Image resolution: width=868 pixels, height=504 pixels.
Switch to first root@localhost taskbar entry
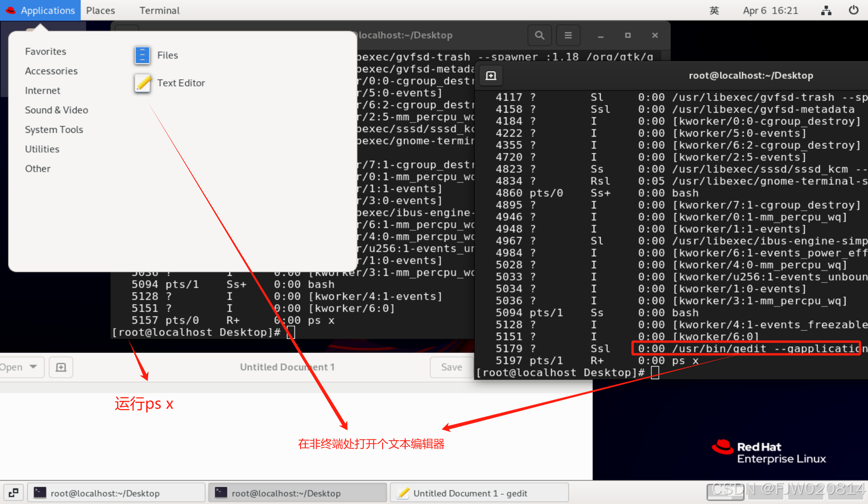116,493
